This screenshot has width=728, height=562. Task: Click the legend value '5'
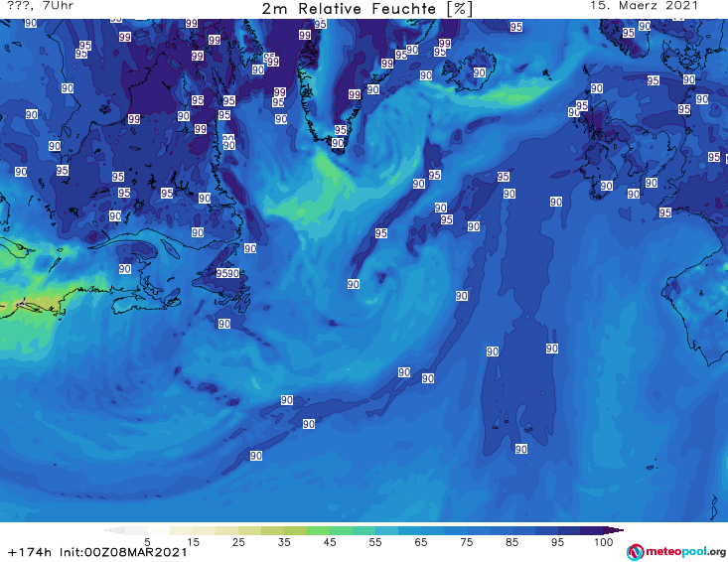(x=147, y=542)
